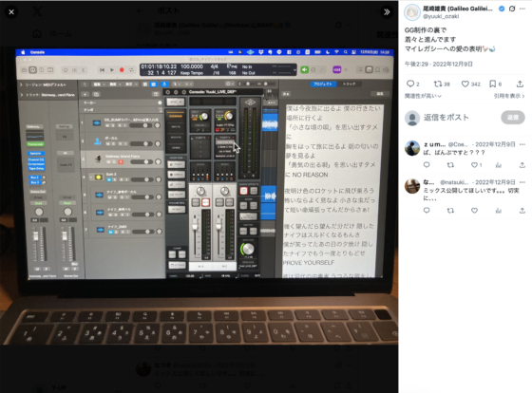The image size is (532, 393).
Task: Click the Grok icon beside the verified badge
Action: click(x=512, y=9)
